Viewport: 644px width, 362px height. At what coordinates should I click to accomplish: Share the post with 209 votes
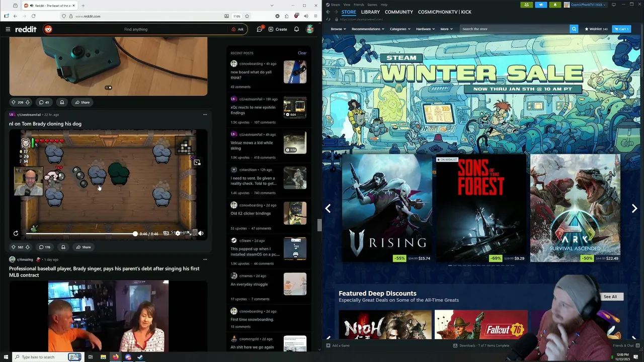(83, 102)
